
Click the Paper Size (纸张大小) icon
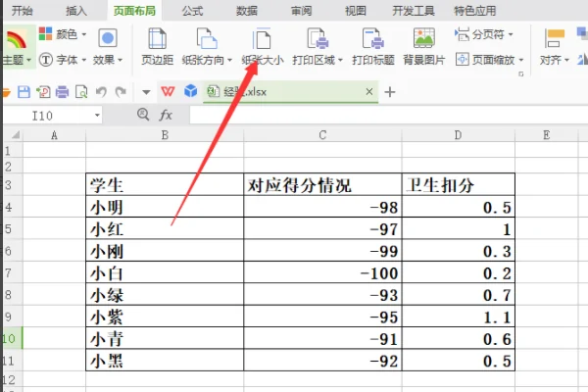262,38
